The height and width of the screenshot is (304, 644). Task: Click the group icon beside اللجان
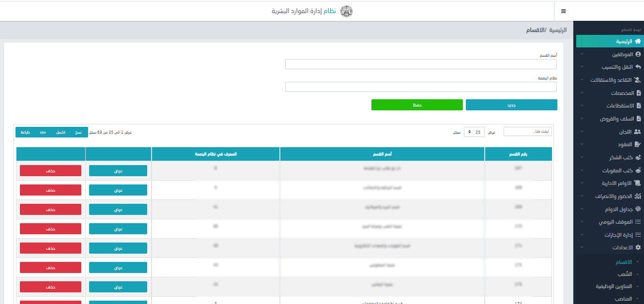coord(637,132)
